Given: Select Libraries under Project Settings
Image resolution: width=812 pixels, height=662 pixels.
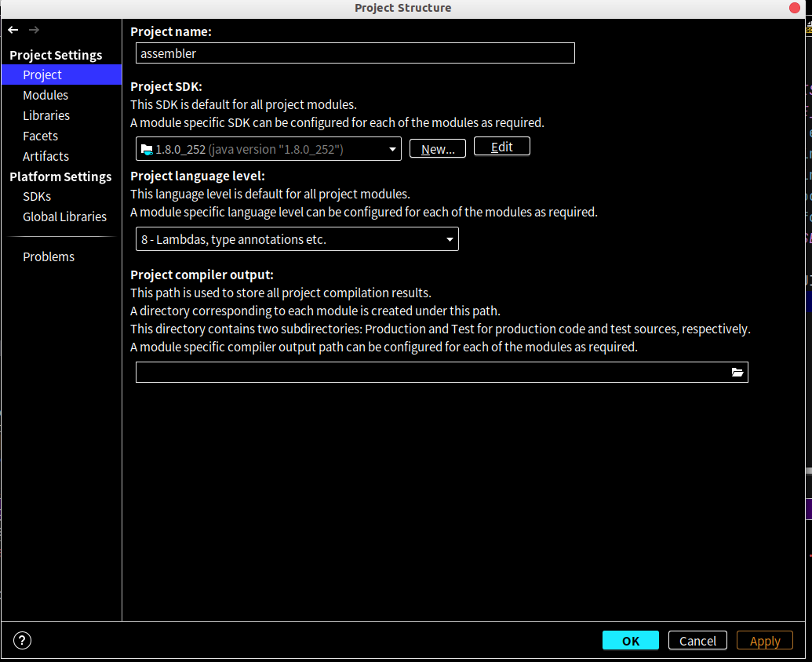Looking at the screenshot, I should tap(46, 115).
